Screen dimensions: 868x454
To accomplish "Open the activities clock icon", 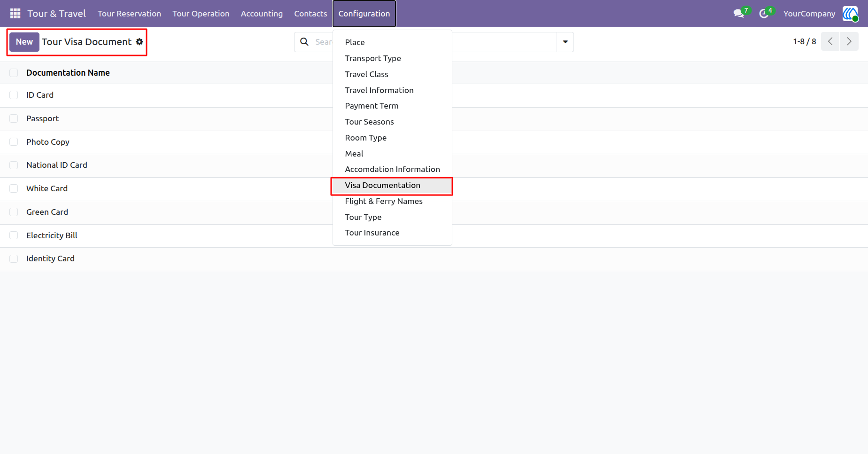I will click(x=764, y=14).
